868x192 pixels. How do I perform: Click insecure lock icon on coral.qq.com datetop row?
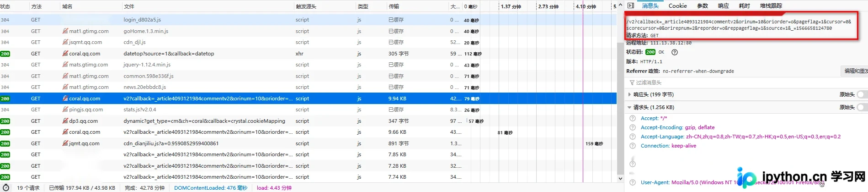coord(65,54)
